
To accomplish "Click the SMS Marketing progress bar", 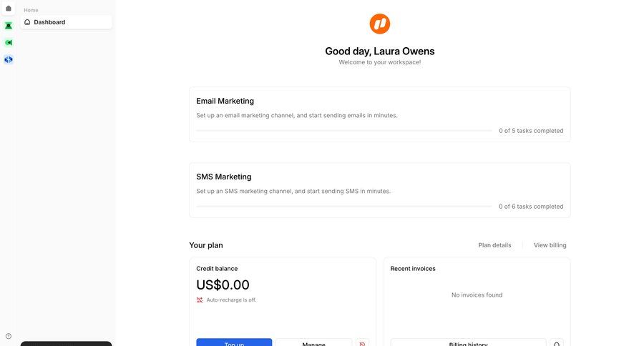I will [x=343, y=207].
